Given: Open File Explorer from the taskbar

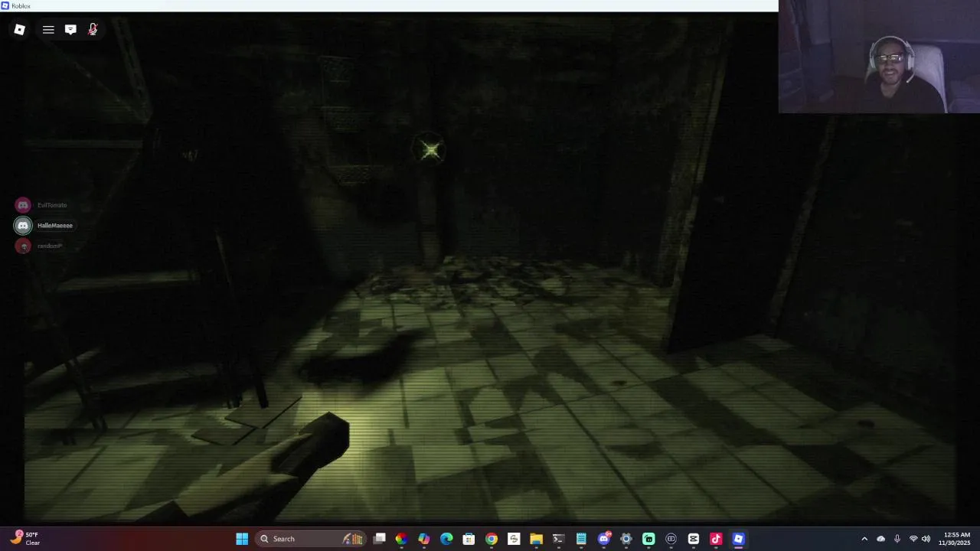Looking at the screenshot, I should click(x=536, y=539).
